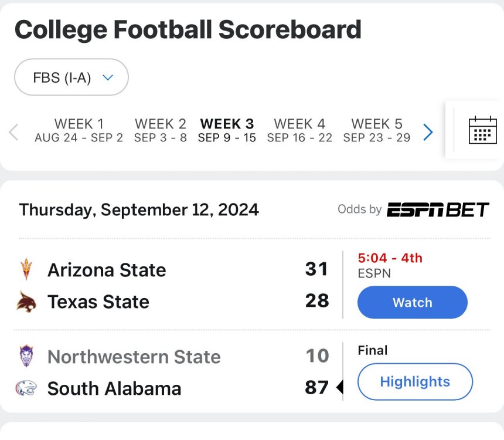Expand the FBS (I-A) division dropdown
Viewport: 504px width, 440px height.
point(71,77)
